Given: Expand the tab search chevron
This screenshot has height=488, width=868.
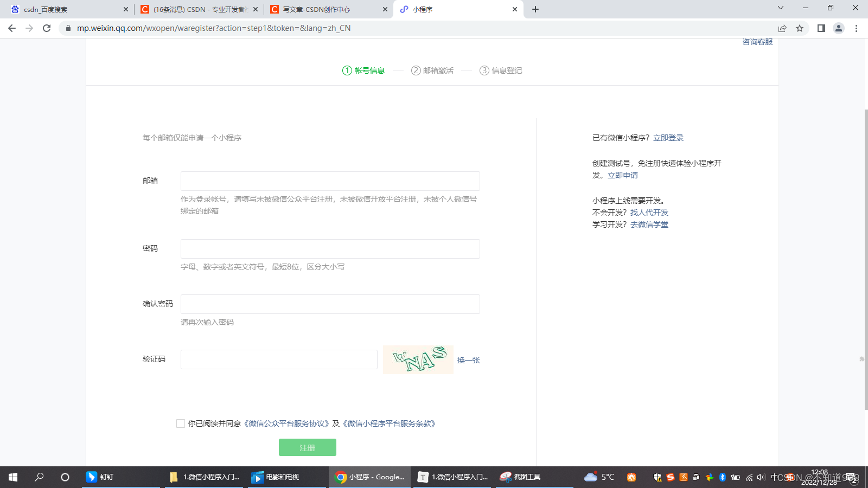Looking at the screenshot, I should pos(781,8).
